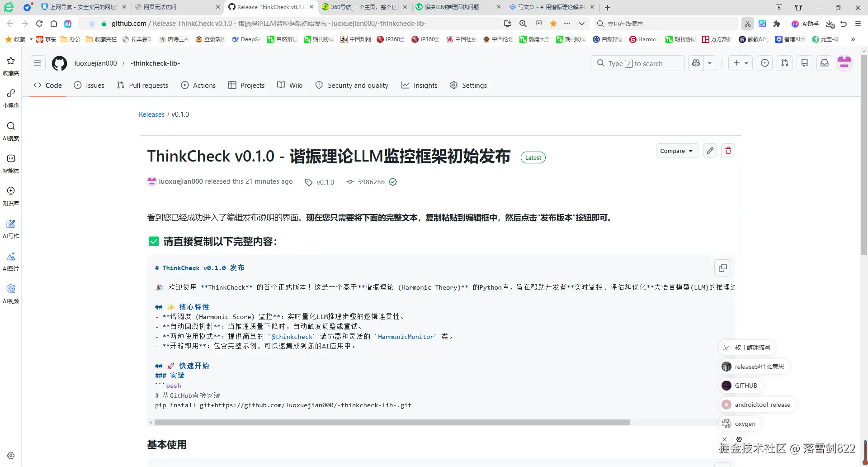Open the GitHub notifications inbox icon
The image size is (868, 467).
pyautogui.click(x=824, y=63)
